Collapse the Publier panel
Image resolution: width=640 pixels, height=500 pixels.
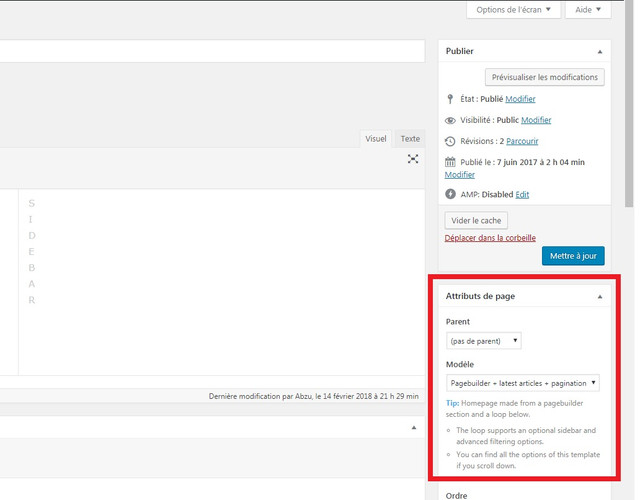click(600, 52)
